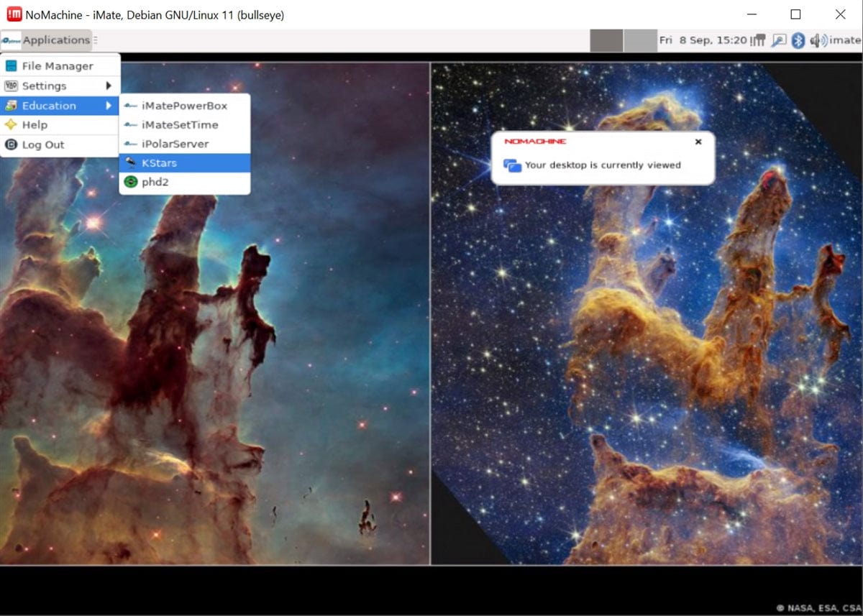Open phd2 guiding application
This screenshot has width=863, height=616.
point(155,183)
